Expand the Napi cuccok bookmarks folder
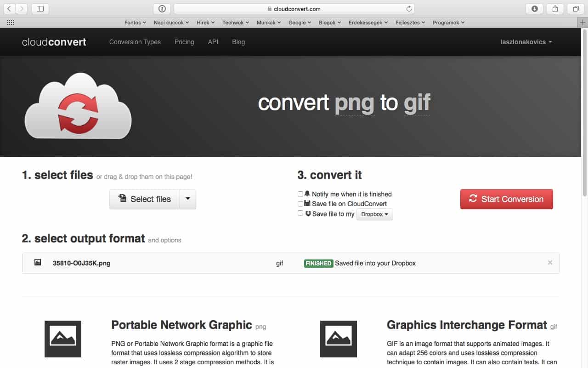The image size is (588, 368). 171,22
